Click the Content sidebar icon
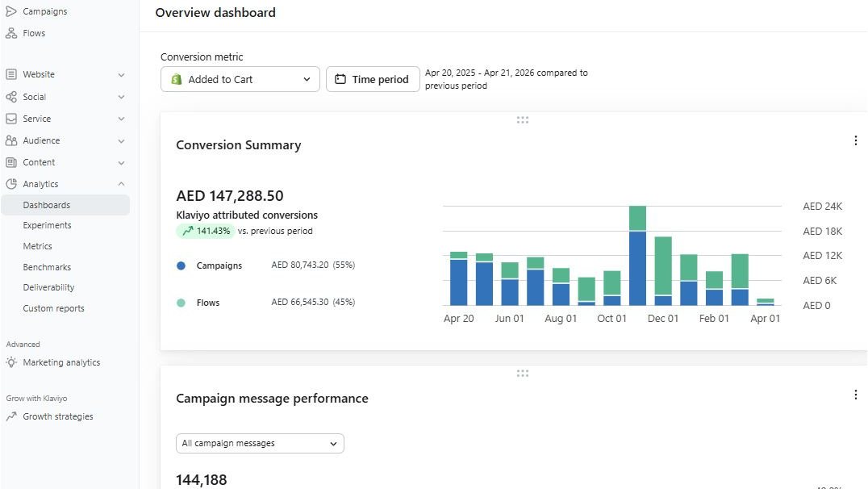This screenshot has width=868, height=489. 11,162
